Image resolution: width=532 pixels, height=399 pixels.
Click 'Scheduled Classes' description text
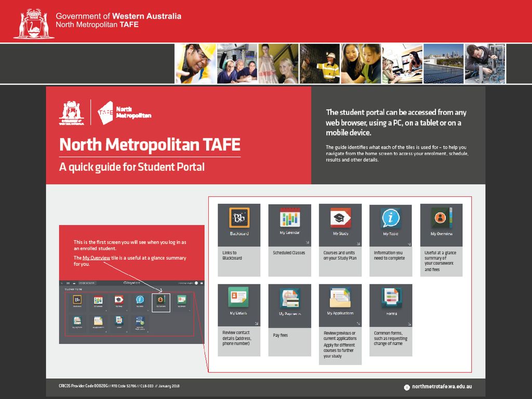(289, 253)
